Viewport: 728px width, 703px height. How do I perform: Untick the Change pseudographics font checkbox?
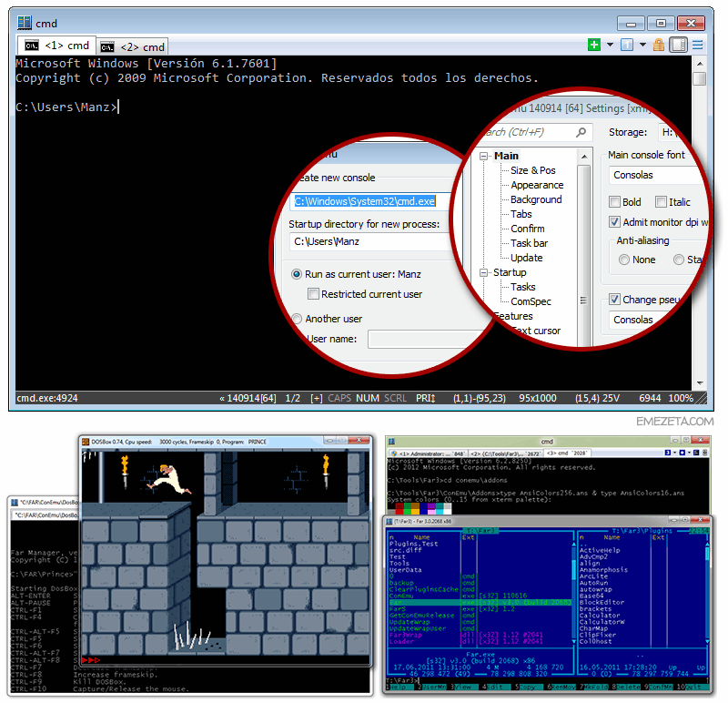[x=614, y=300]
